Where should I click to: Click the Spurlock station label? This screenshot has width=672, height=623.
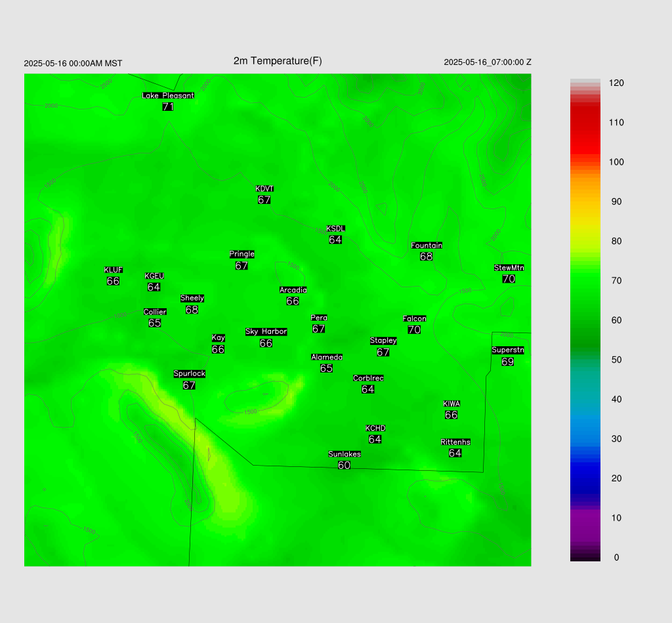click(190, 373)
